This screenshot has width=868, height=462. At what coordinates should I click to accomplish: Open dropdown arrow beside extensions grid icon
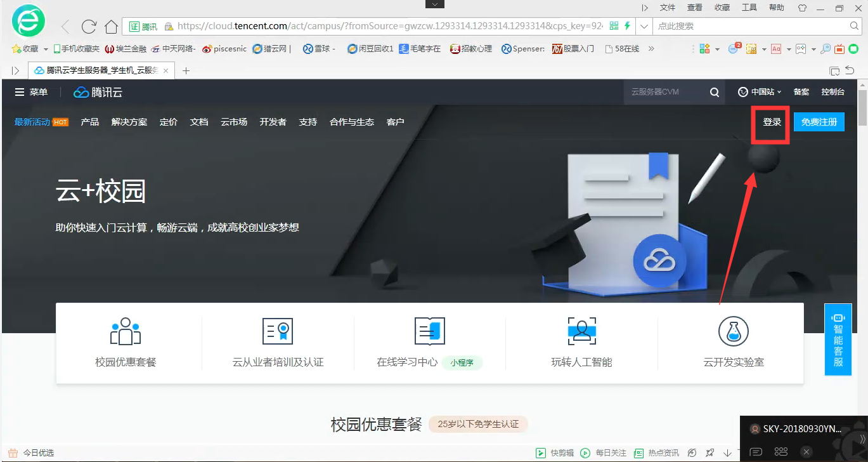(718, 49)
